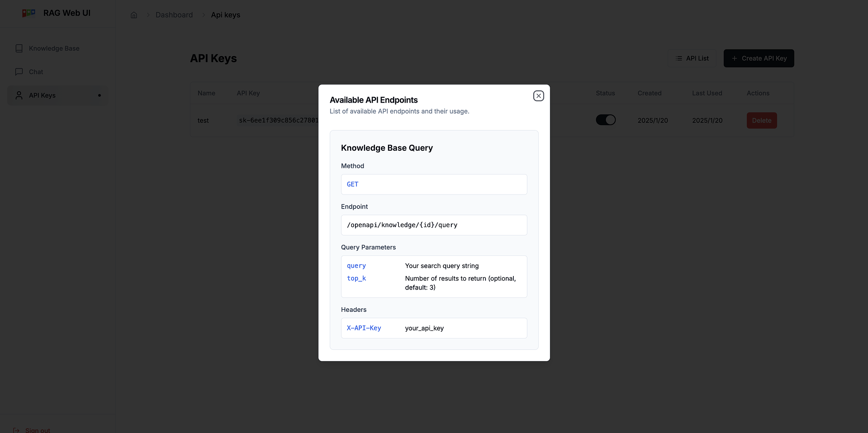868x433 pixels.
Task: Open Knowledge Base in sidebar
Action: pyautogui.click(x=54, y=49)
